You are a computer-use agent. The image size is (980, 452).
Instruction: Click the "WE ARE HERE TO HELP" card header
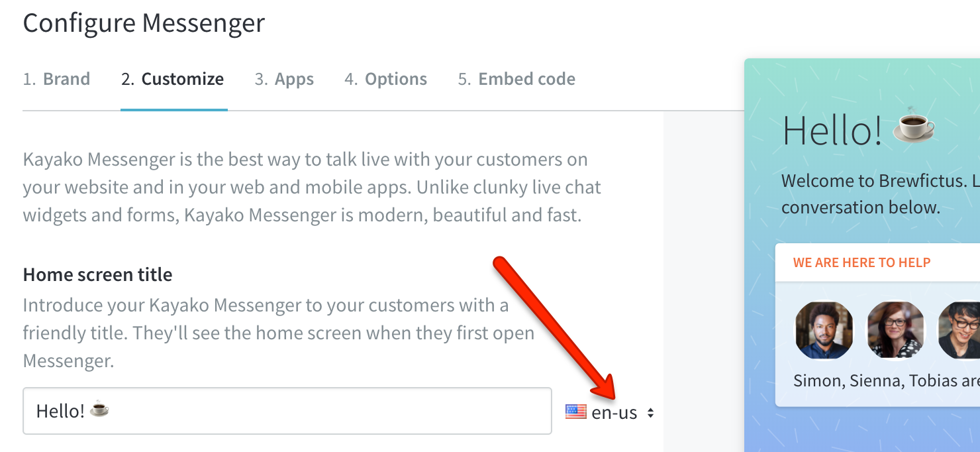(861, 262)
